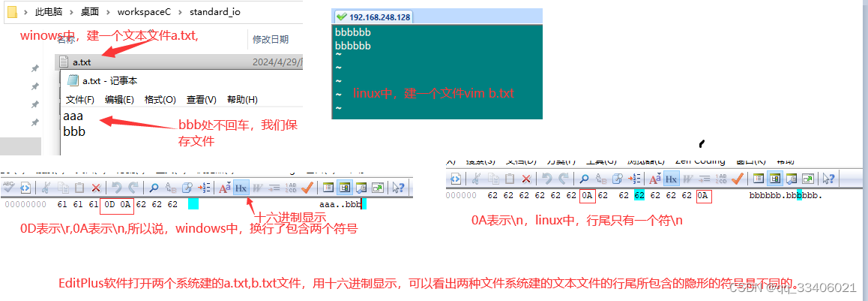Click the 'bbb' line in Notepad
868x301 pixels.
pyautogui.click(x=74, y=132)
